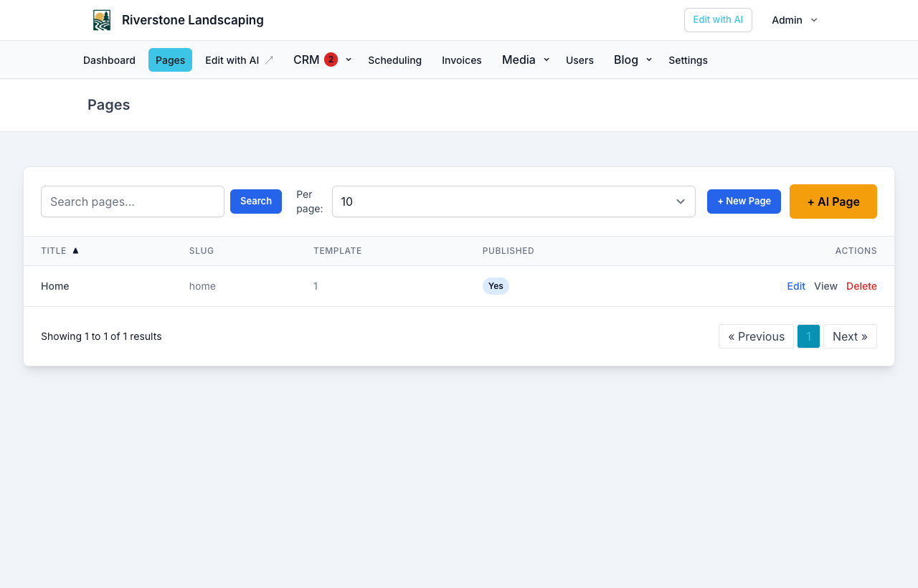Click the blue Search button

tap(256, 201)
